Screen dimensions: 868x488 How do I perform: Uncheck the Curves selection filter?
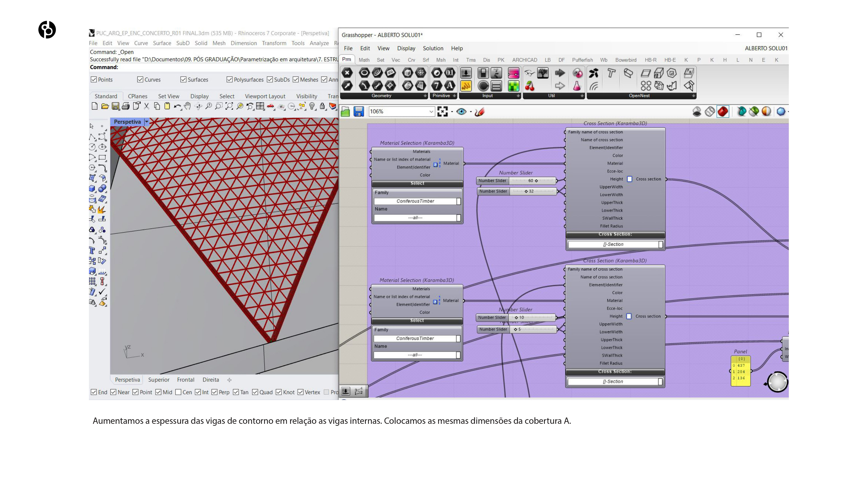[x=140, y=80]
